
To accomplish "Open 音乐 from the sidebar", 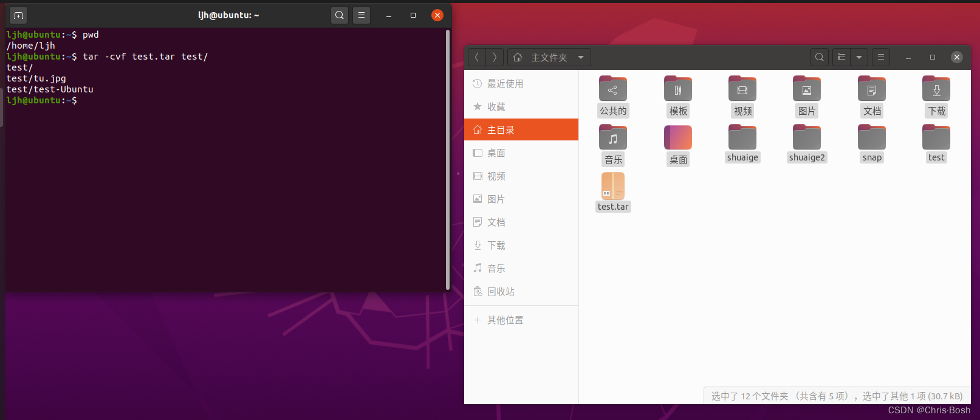I will pos(521,269).
